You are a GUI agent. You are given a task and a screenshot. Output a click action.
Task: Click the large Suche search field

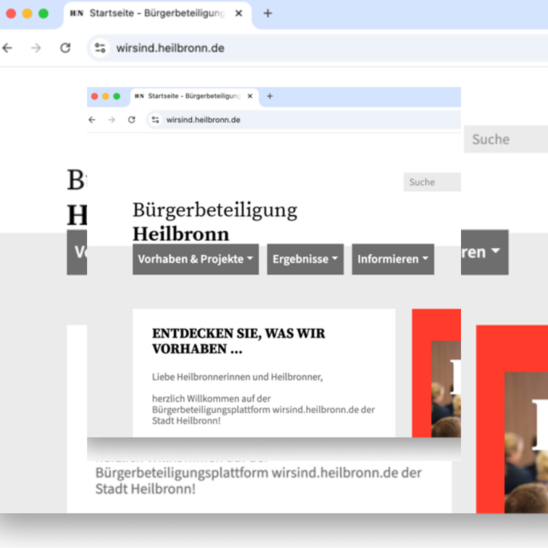(506, 139)
